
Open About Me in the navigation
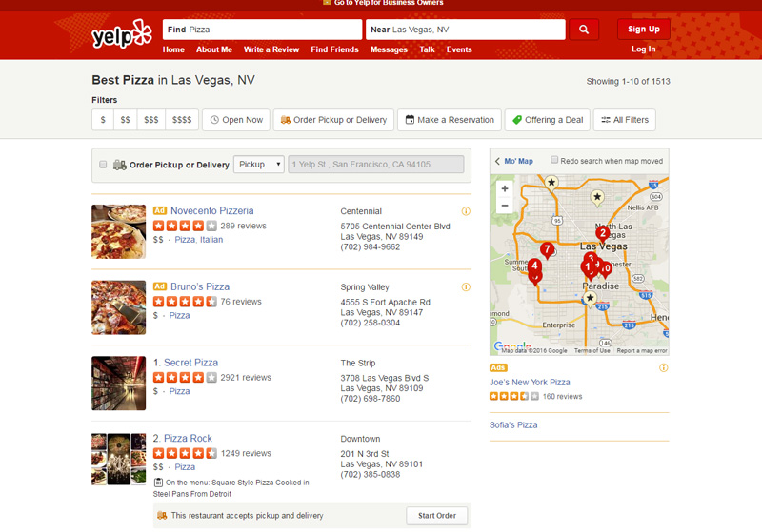pyautogui.click(x=213, y=49)
